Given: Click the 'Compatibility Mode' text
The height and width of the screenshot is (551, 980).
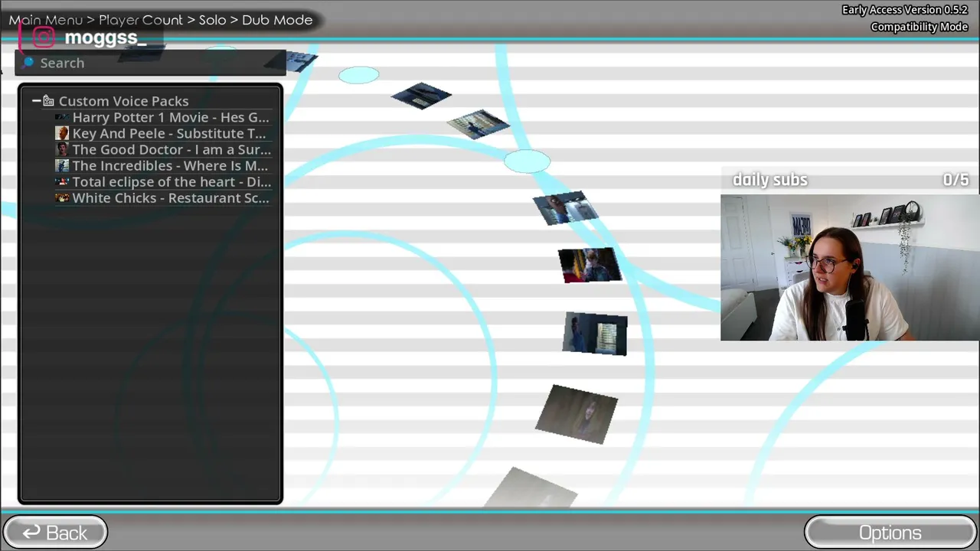Looking at the screenshot, I should coord(920,27).
